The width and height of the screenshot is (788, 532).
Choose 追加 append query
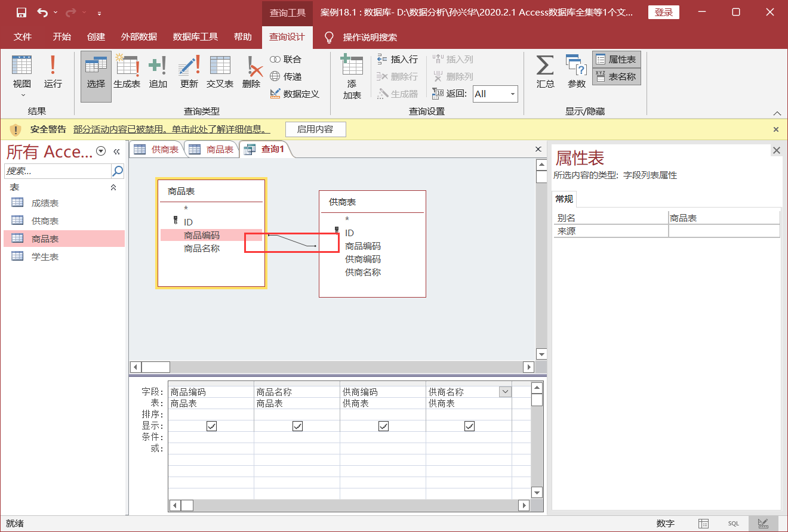click(158, 73)
